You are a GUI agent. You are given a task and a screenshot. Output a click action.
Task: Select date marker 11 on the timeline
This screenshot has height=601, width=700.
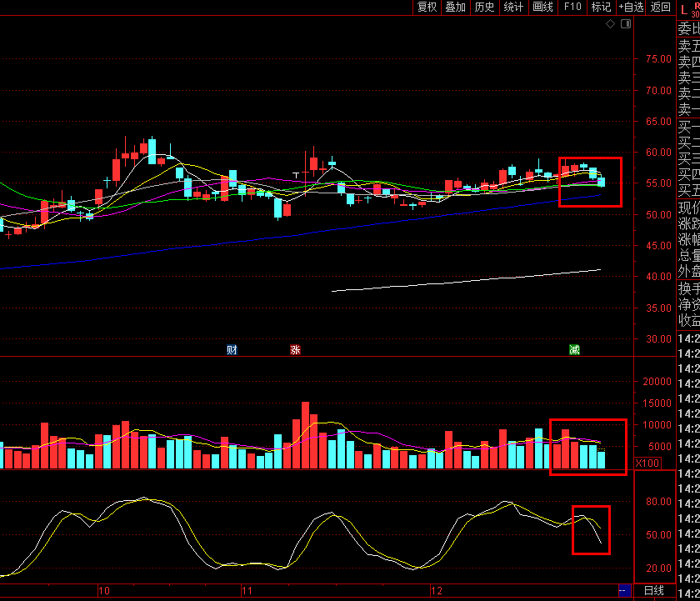coord(247,591)
